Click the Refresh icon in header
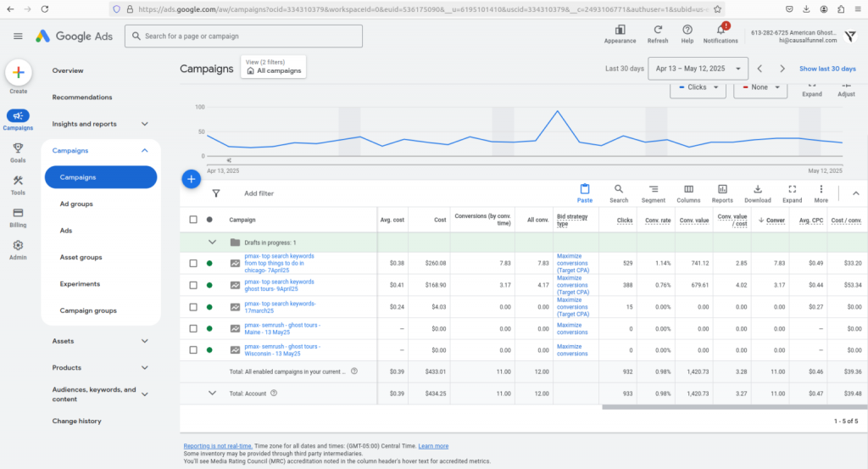 [x=657, y=32]
